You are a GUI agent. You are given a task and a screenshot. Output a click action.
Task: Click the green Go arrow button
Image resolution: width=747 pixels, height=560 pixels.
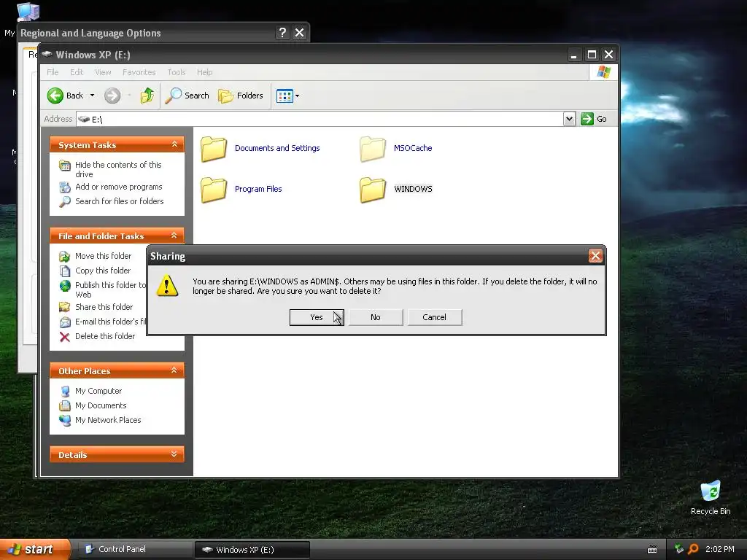click(587, 119)
